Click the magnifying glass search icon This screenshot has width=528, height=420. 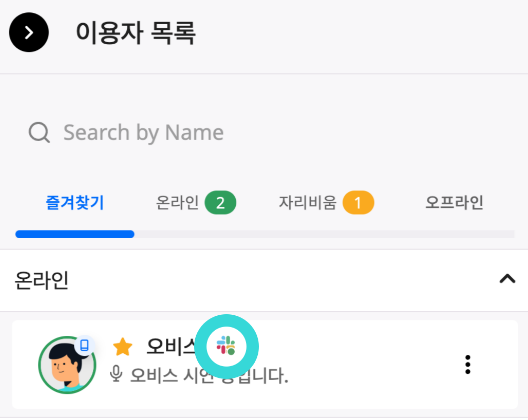point(39,132)
